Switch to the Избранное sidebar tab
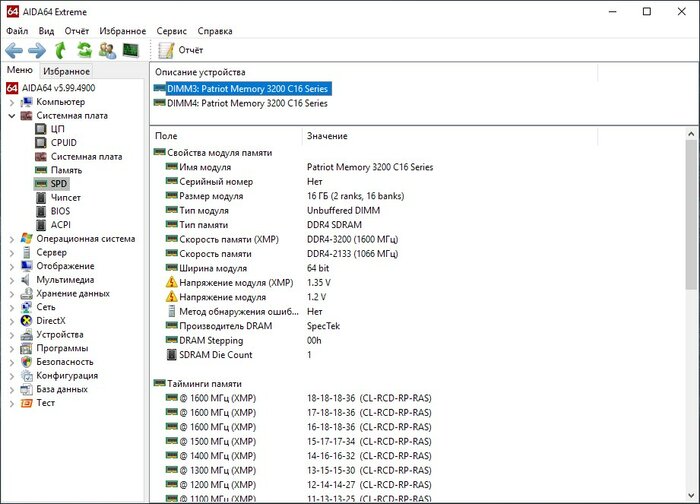The width and height of the screenshot is (700, 504). (x=67, y=71)
